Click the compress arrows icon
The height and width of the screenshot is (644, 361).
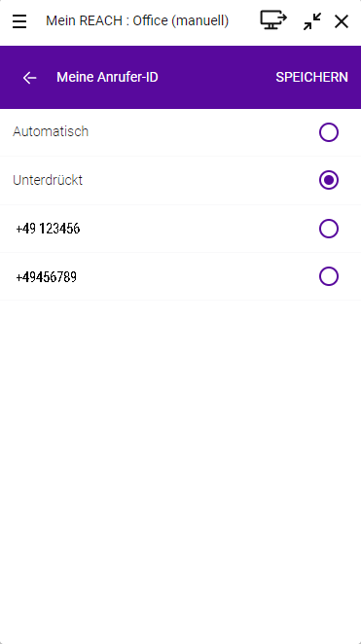tap(312, 21)
